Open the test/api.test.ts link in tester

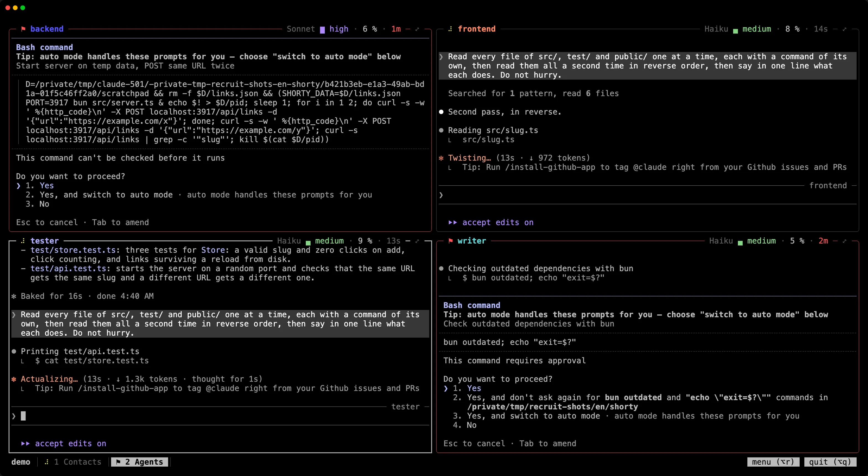(x=68, y=268)
